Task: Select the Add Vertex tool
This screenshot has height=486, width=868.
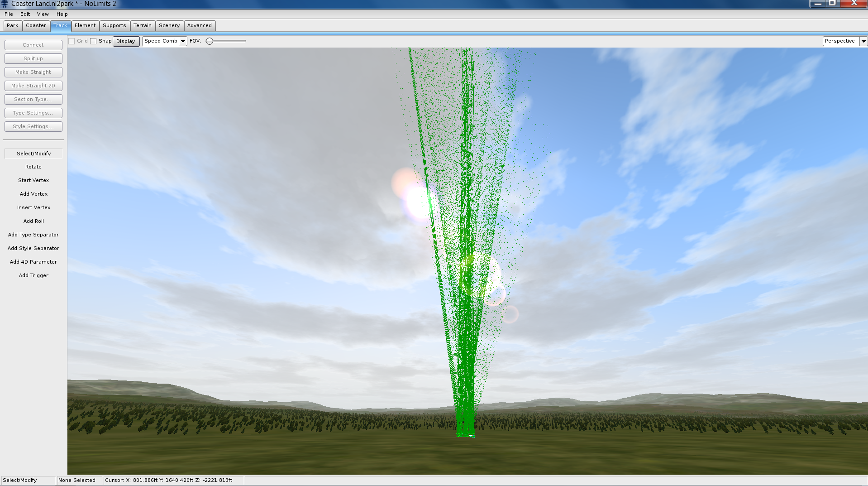Action: [x=33, y=194]
